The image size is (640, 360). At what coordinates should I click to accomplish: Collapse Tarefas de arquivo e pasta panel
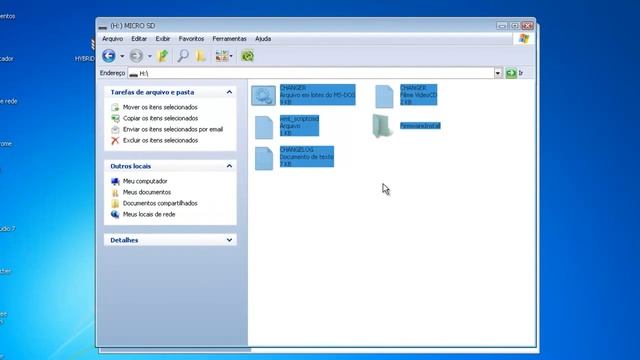[x=229, y=92]
